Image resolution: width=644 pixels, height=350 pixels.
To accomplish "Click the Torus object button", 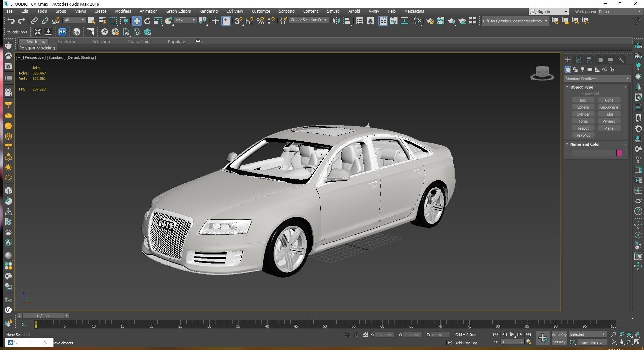I will (583, 121).
